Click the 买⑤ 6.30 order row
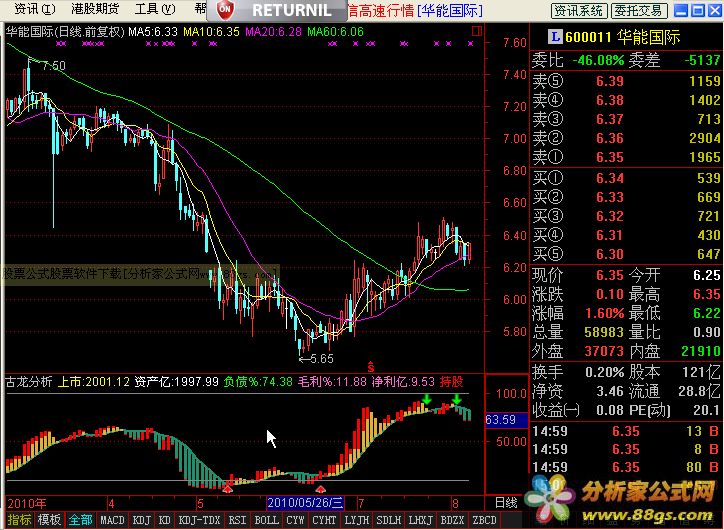The width and height of the screenshot is (724, 530). coord(627,254)
